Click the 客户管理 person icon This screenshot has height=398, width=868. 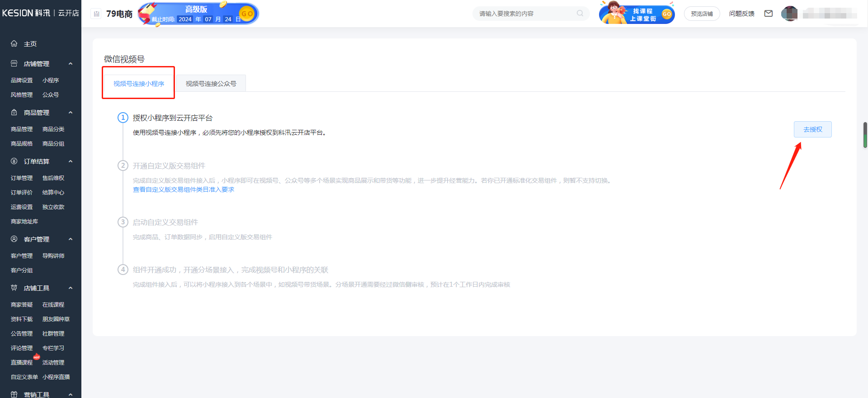(14, 239)
